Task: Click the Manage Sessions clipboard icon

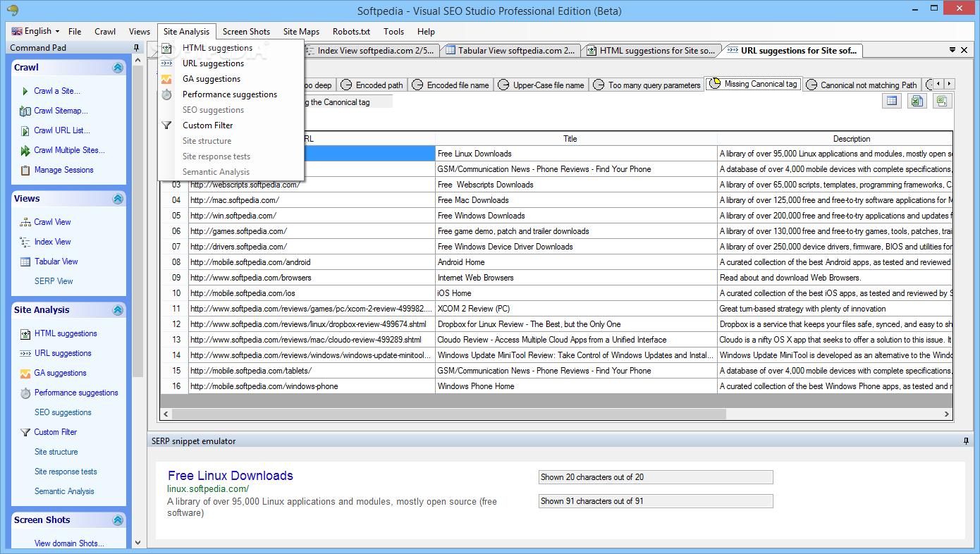Action: [x=25, y=170]
